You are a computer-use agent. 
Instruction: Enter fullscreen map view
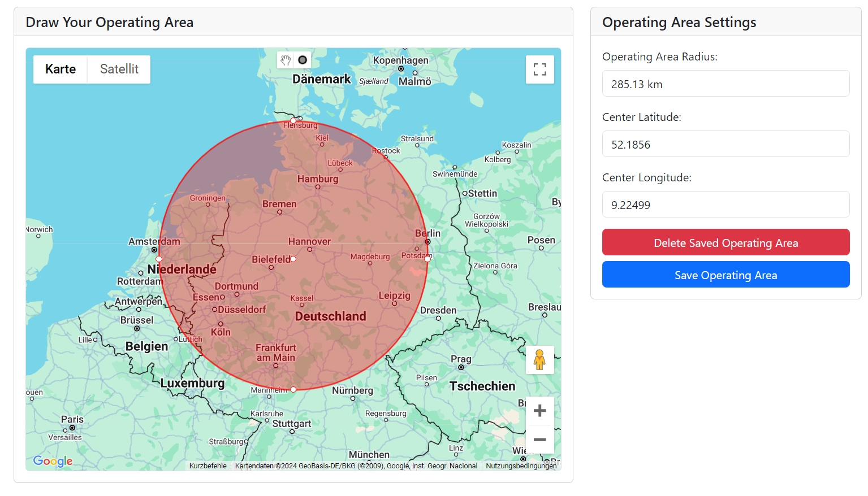point(539,69)
